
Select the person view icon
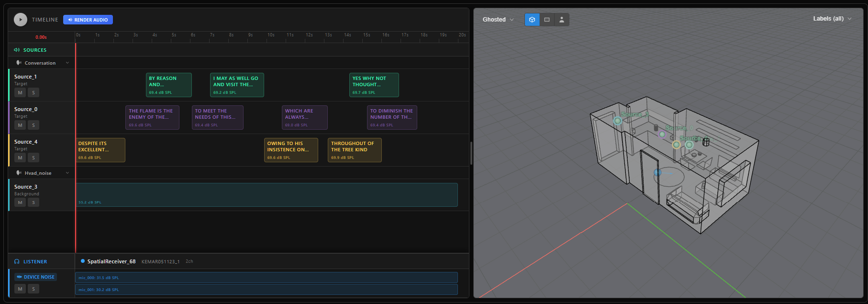click(562, 20)
